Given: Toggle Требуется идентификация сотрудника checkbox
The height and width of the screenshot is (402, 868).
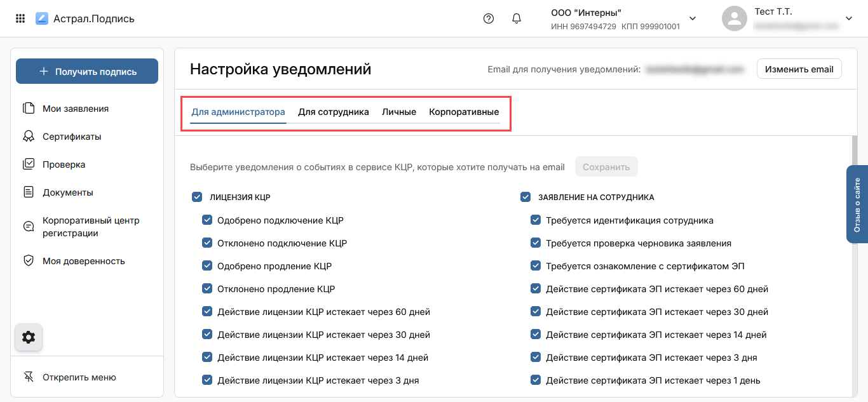Looking at the screenshot, I should pos(536,220).
